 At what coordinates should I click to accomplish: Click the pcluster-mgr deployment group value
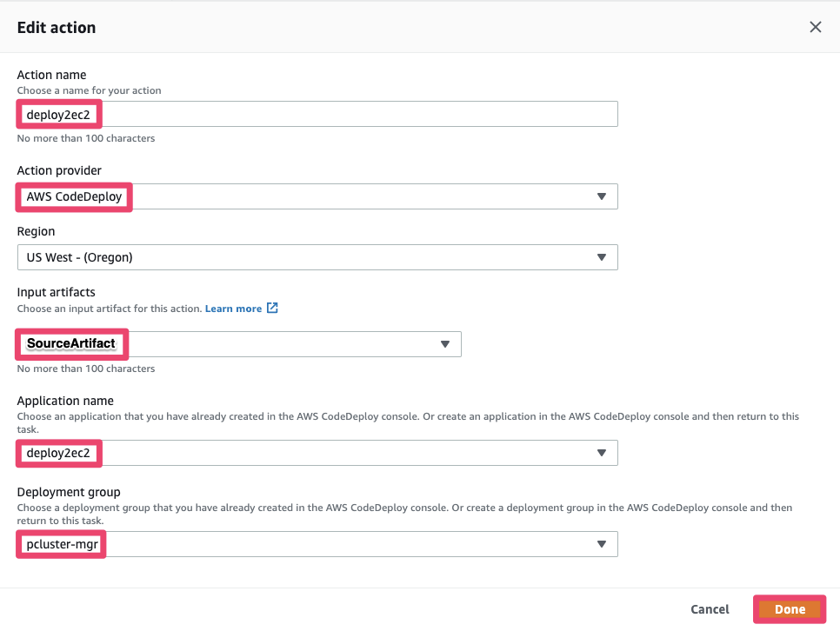click(x=61, y=544)
